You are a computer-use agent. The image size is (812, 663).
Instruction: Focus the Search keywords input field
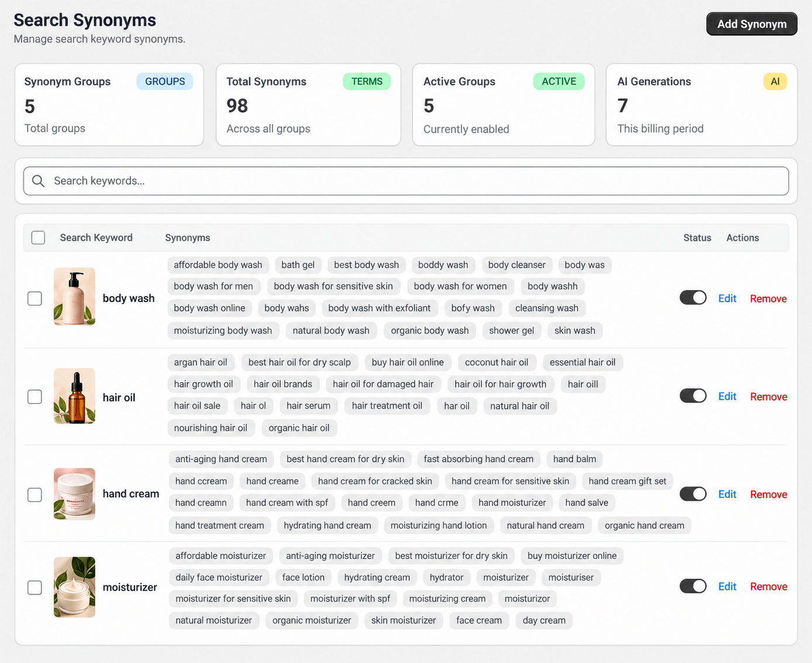tap(406, 181)
